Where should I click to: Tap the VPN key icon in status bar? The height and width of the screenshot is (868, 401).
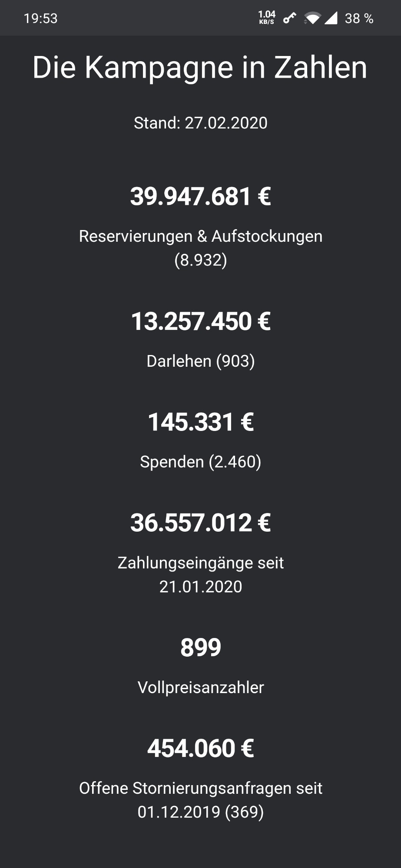[x=289, y=18]
